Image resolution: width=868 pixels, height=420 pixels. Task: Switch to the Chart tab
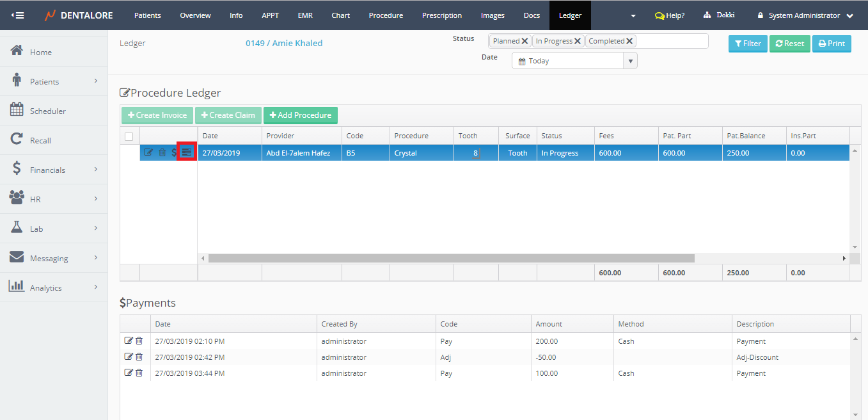coord(340,15)
